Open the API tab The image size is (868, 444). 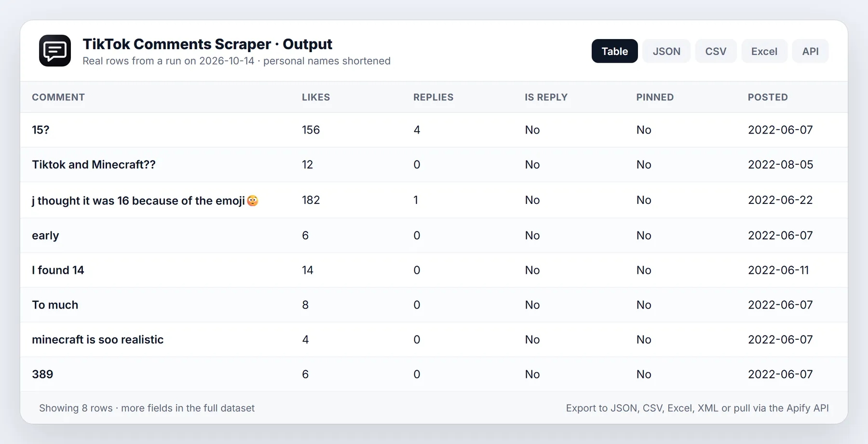810,51
